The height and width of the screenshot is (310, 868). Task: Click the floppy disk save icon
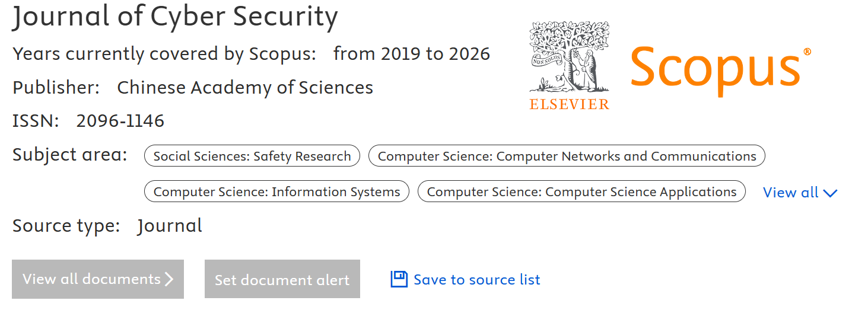click(399, 279)
